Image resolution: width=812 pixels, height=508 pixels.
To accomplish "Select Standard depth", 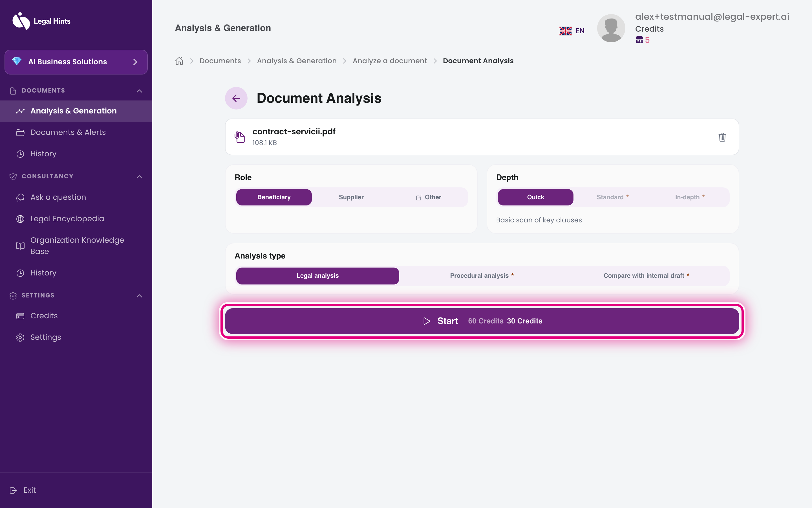I will click(x=613, y=197).
